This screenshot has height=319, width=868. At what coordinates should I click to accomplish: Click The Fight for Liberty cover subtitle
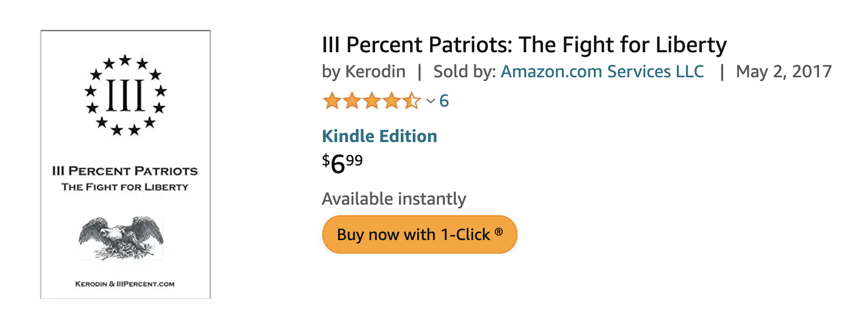125,187
